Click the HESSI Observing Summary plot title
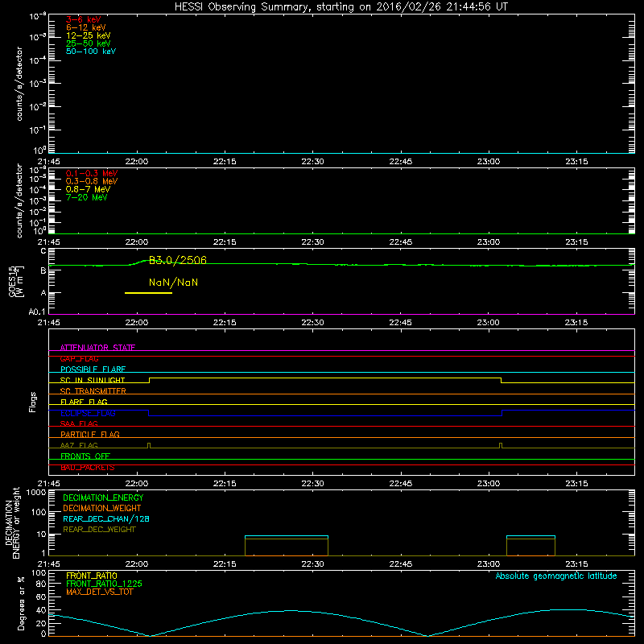 pos(341,7)
